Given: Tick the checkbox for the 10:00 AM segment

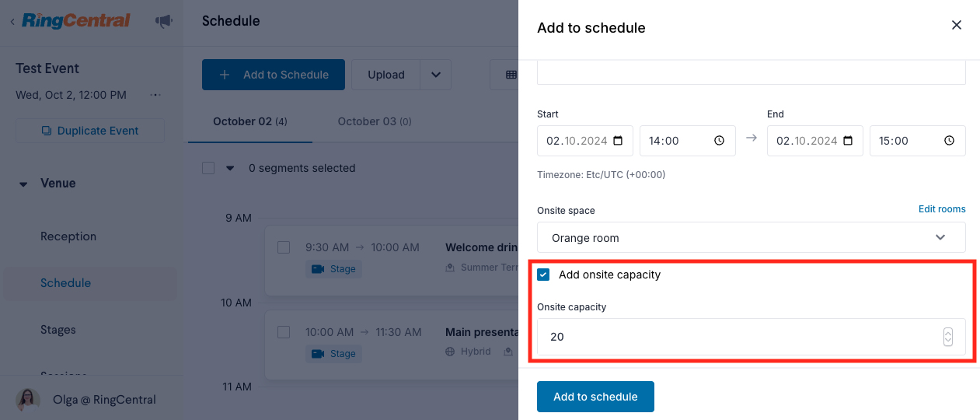Looking at the screenshot, I should tap(284, 332).
